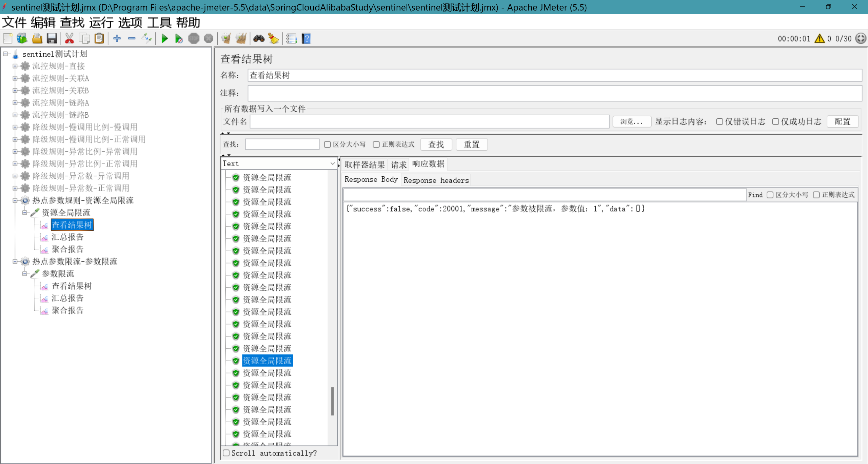Image resolution: width=868 pixels, height=464 pixels.
Task: Click the Clear all broom icon
Action: tap(241, 39)
